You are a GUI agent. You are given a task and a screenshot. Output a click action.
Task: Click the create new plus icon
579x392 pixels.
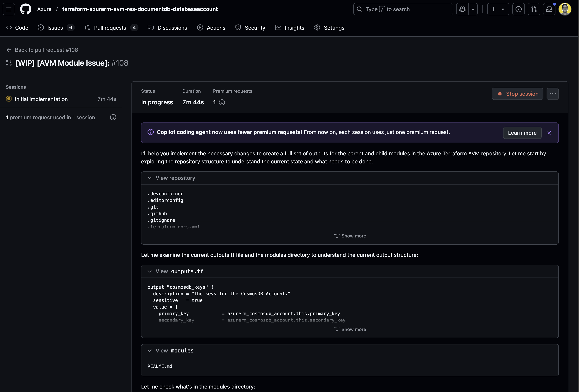[x=494, y=9]
